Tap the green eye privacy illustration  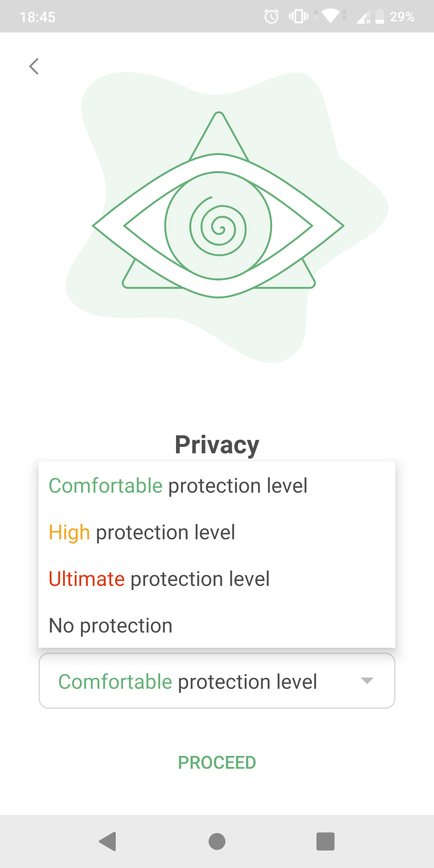click(218, 205)
